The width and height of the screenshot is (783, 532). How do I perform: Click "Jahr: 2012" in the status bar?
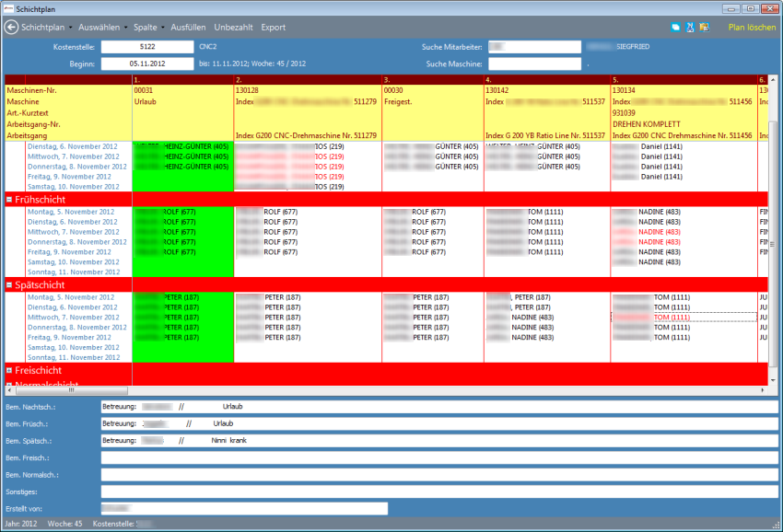[x=21, y=524]
